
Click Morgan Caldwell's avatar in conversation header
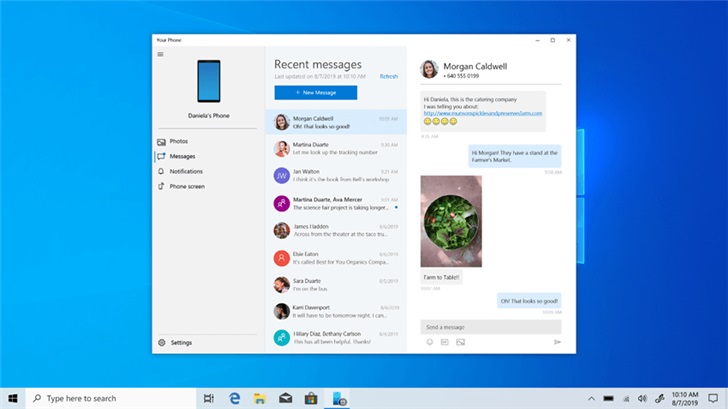(x=429, y=70)
